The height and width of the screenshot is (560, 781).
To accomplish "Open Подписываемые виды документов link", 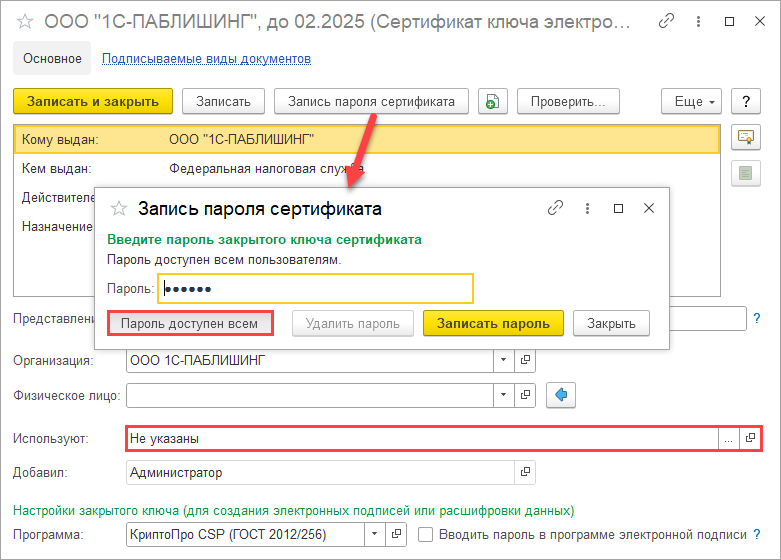I will (x=206, y=59).
